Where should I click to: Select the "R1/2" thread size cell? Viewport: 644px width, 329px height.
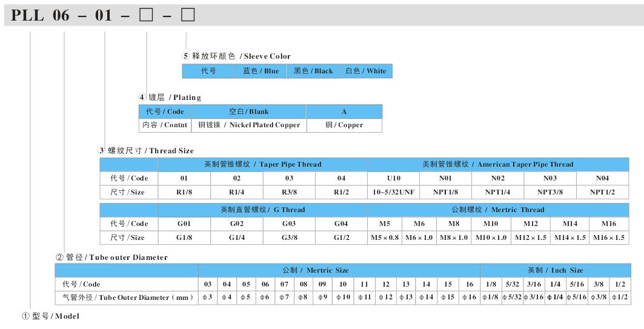pos(341,192)
